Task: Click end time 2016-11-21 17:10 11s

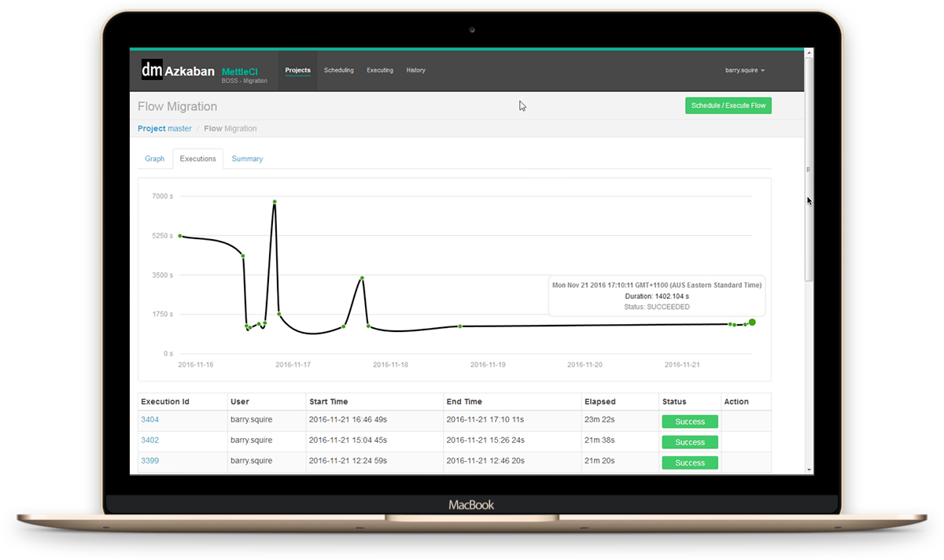Action: pos(485,420)
